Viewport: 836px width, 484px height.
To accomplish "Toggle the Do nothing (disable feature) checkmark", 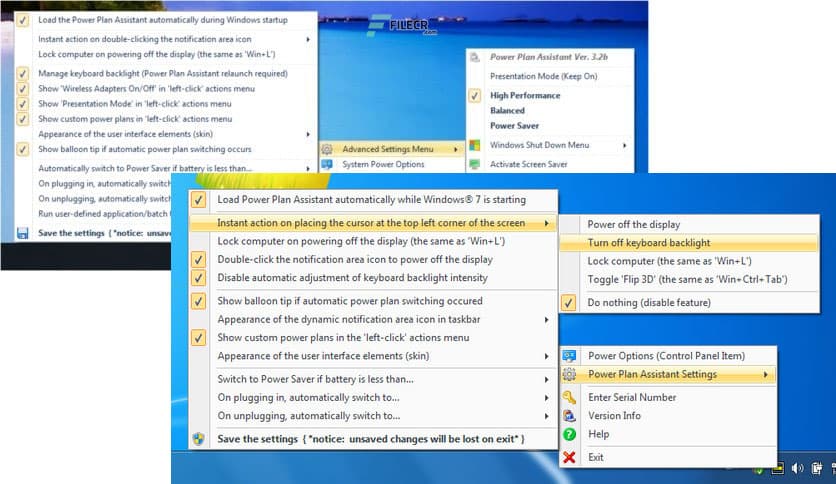I will pos(568,303).
